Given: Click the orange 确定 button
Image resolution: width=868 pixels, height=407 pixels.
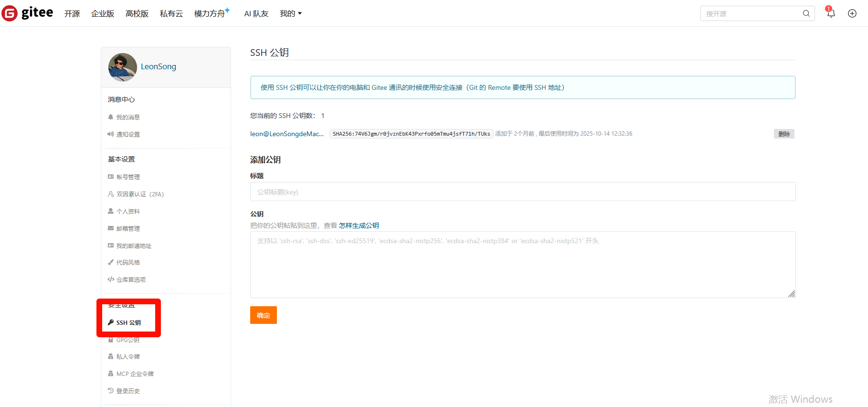Looking at the screenshot, I should [x=264, y=315].
